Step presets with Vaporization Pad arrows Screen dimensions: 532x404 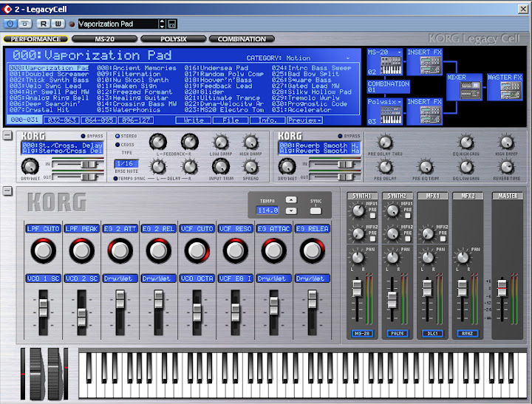pyautogui.click(x=162, y=24)
